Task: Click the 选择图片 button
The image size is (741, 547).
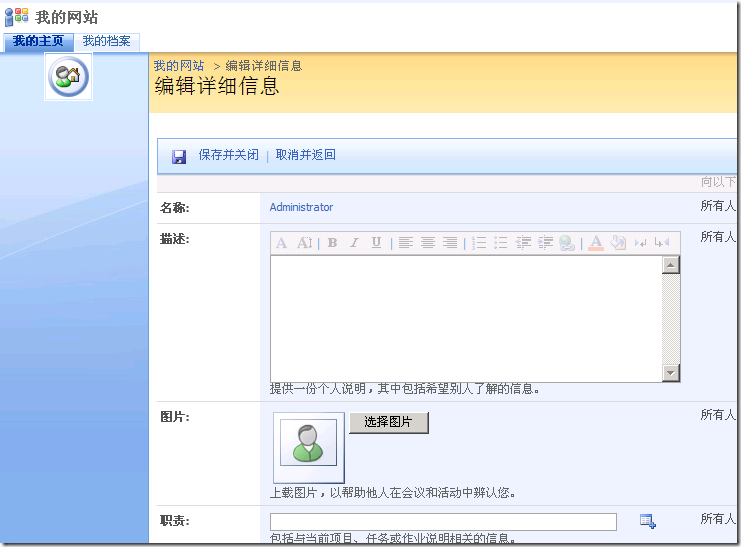Action: pyautogui.click(x=389, y=422)
